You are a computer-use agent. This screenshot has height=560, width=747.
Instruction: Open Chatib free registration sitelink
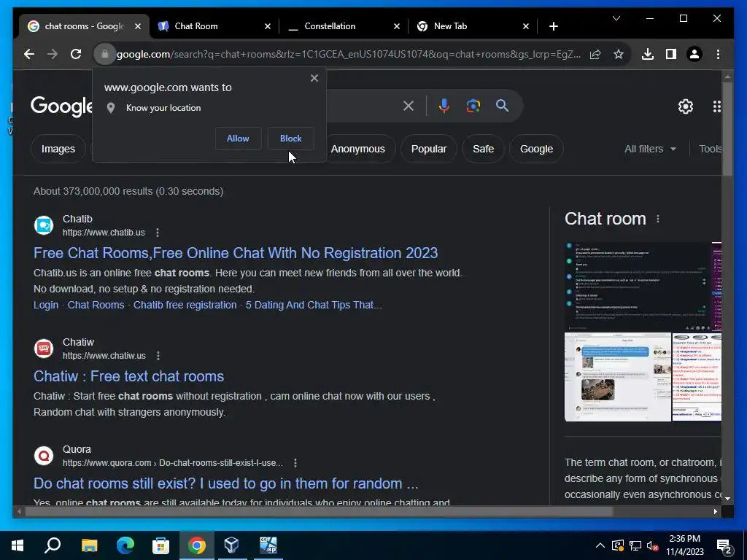point(185,305)
